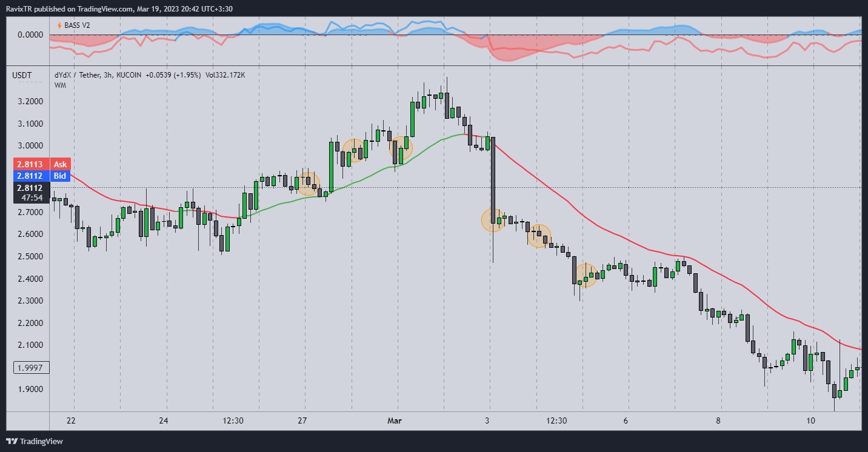Click the 27 date label on time axis
868x452 pixels.
pos(303,421)
